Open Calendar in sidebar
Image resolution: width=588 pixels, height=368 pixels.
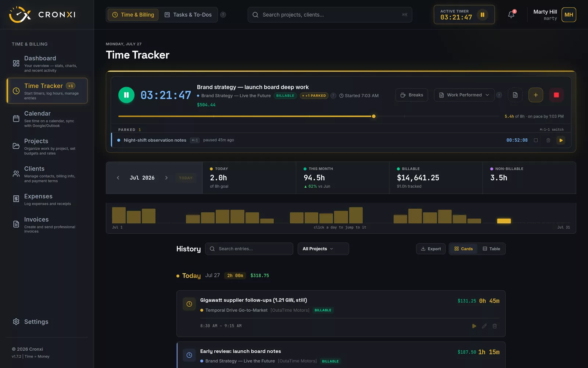(47, 118)
